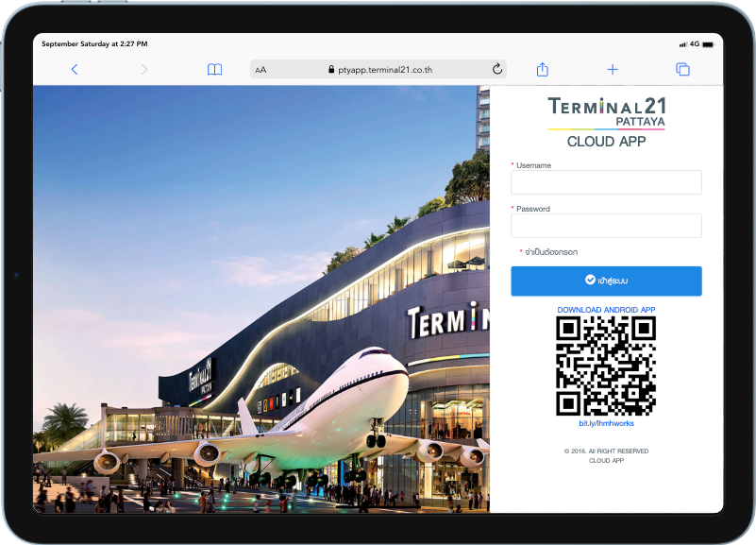Viewport: 756px width, 545px height.
Task: Navigate forward using the forward arrow
Action: click(x=143, y=69)
